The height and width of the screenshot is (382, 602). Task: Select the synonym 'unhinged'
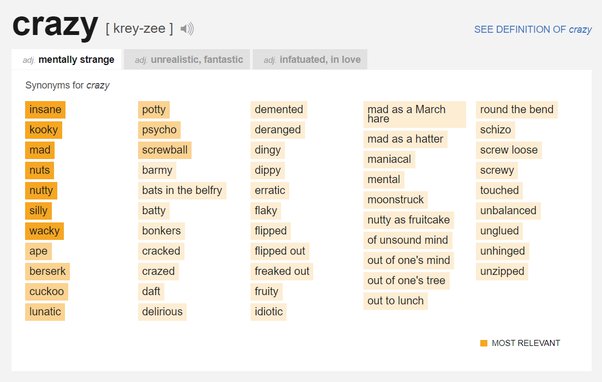[503, 251]
